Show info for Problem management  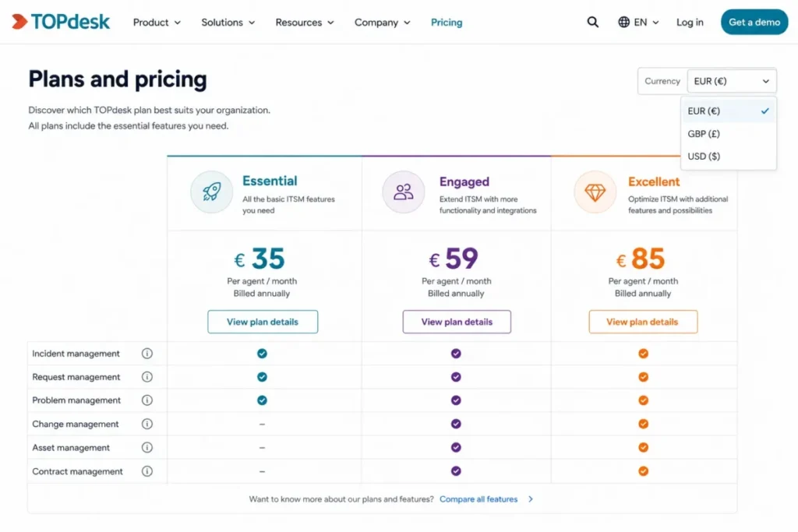coord(147,400)
